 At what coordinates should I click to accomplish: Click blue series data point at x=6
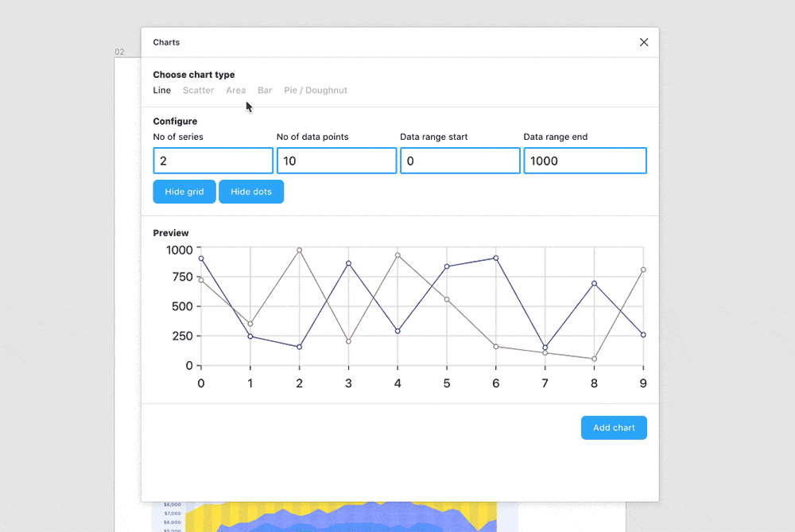tap(496, 258)
